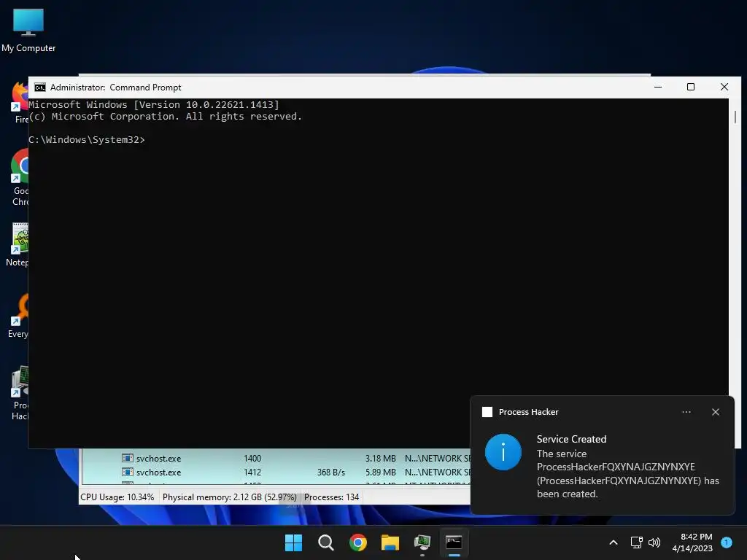Open the Everything desktop shortcut

(x=19, y=316)
